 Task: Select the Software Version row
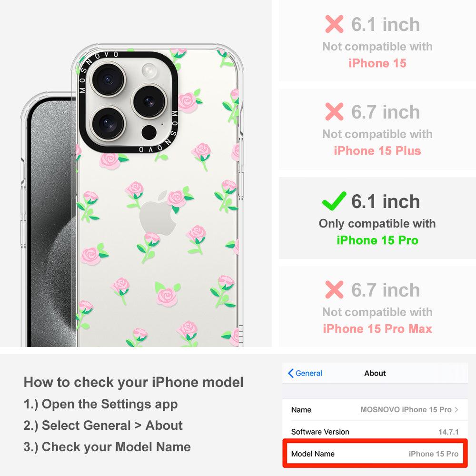tap(375, 432)
